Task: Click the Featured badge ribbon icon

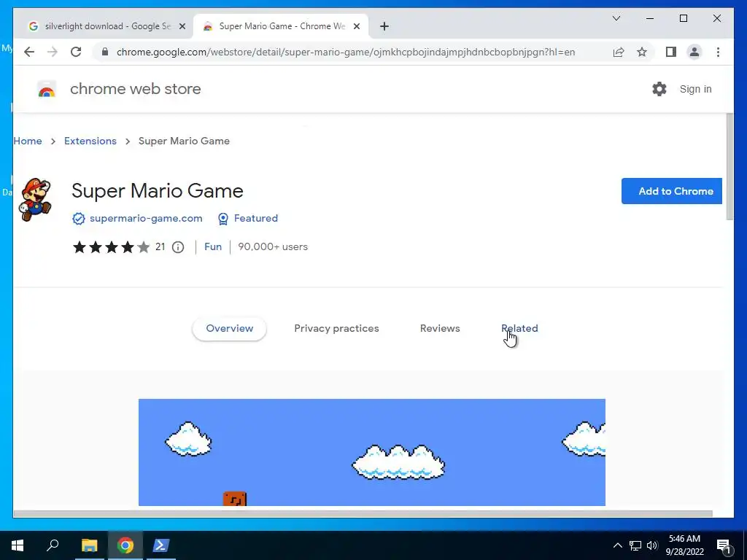Action: coord(223,219)
